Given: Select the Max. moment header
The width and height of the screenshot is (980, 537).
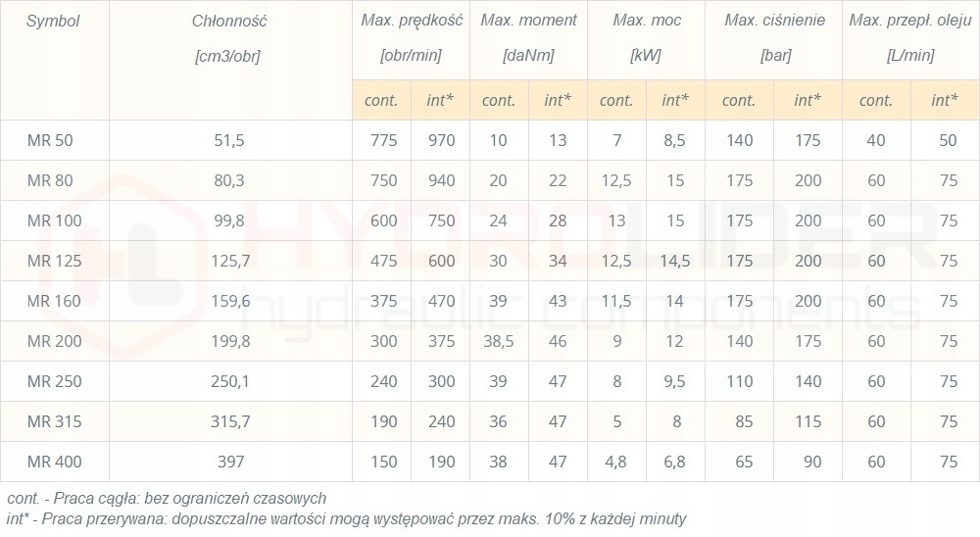Looking at the screenshot, I should [529, 21].
